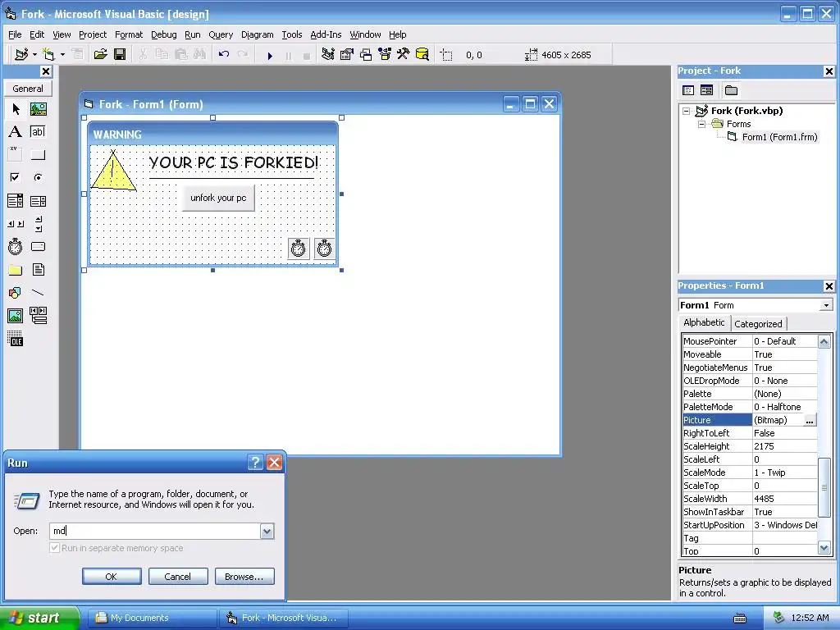Click the Add Form toolbar icon
This screenshot has height=630, width=840.
pos(48,54)
